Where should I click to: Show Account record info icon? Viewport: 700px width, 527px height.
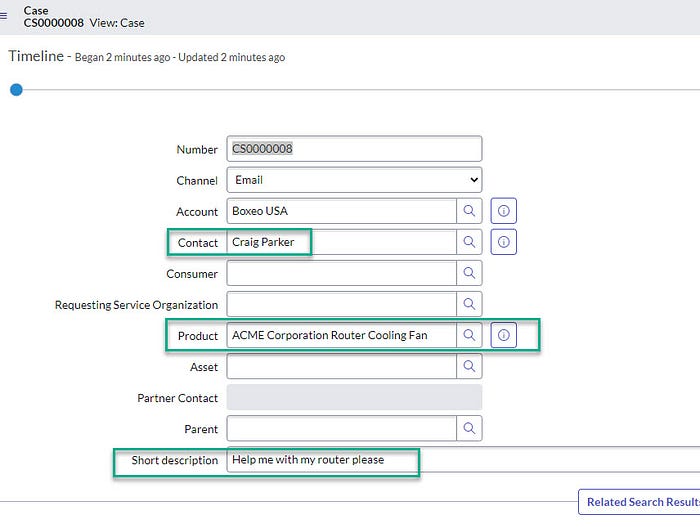tap(504, 211)
